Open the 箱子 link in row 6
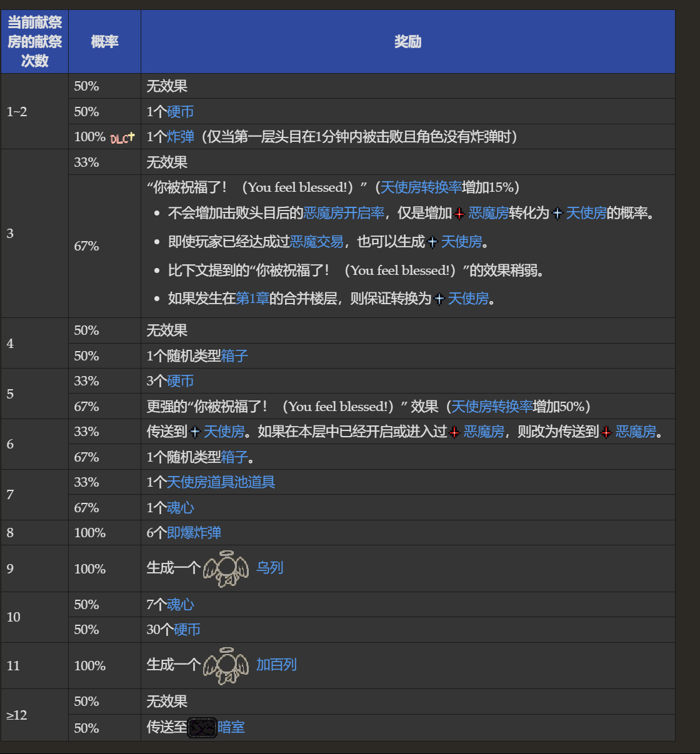This screenshot has height=754, width=700. (234, 457)
